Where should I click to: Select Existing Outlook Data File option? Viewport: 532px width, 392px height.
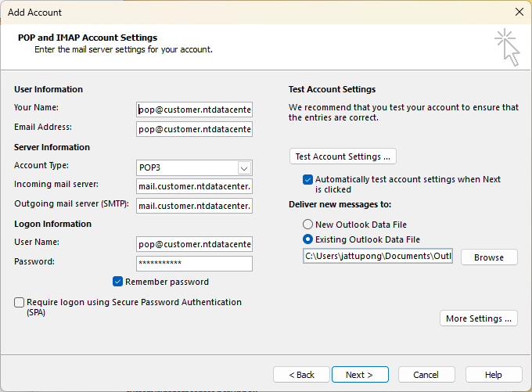click(308, 239)
